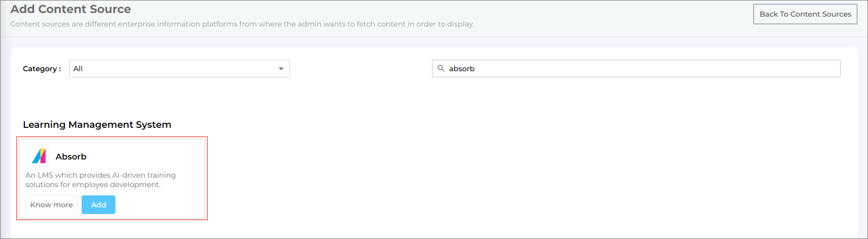Click the word Absorb beside the logo
This screenshot has width=868, height=239.
(71, 156)
